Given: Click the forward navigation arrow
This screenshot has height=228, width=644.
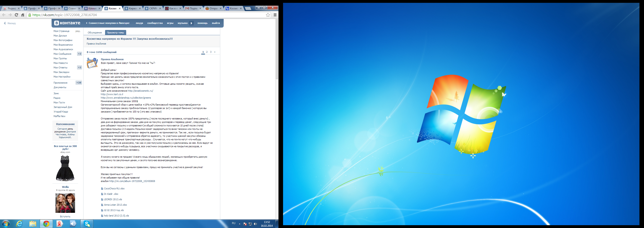Looking at the screenshot, I should coord(10,15).
